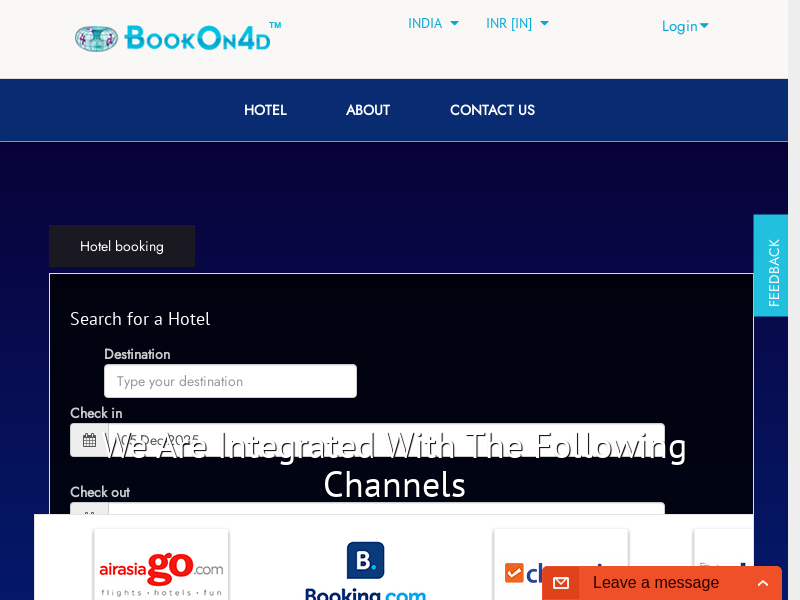
Task: Click the envelope icon in message widget
Action: [x=561, y=583]
